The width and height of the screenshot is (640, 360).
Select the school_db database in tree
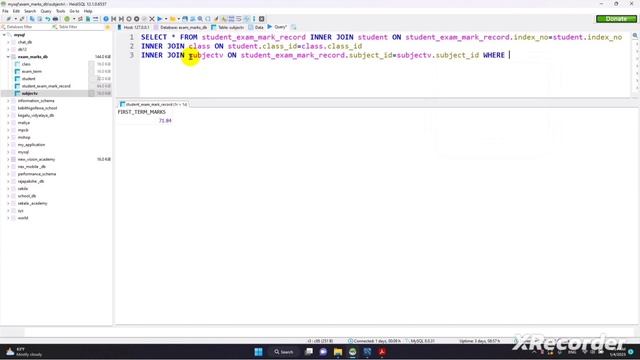point(27,196)
